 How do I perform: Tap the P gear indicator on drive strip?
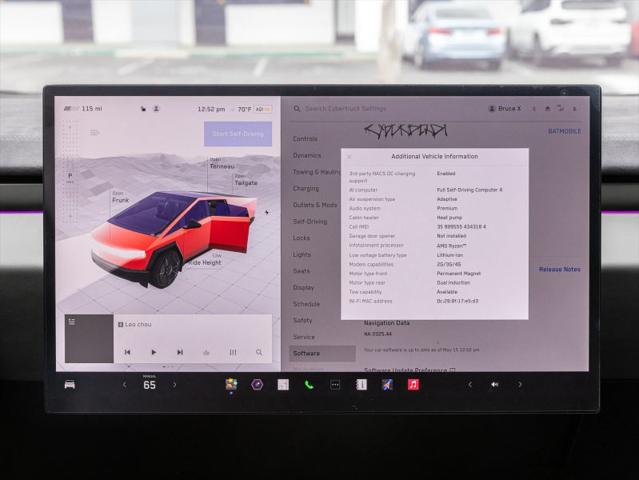[70, 176]
